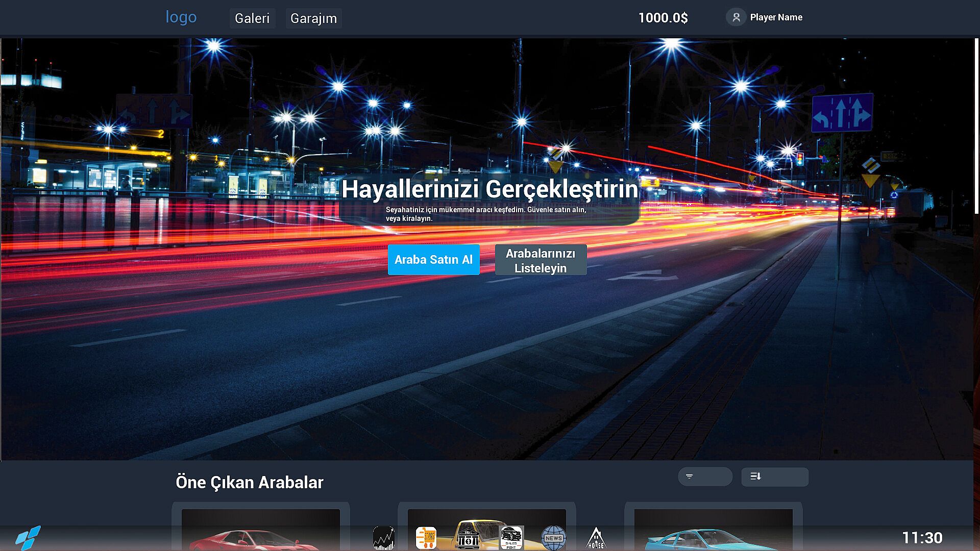980x551 pixels.
Task: Launch the Store shopping cart app
Action: pyautogui.click(x=426, y=538)
